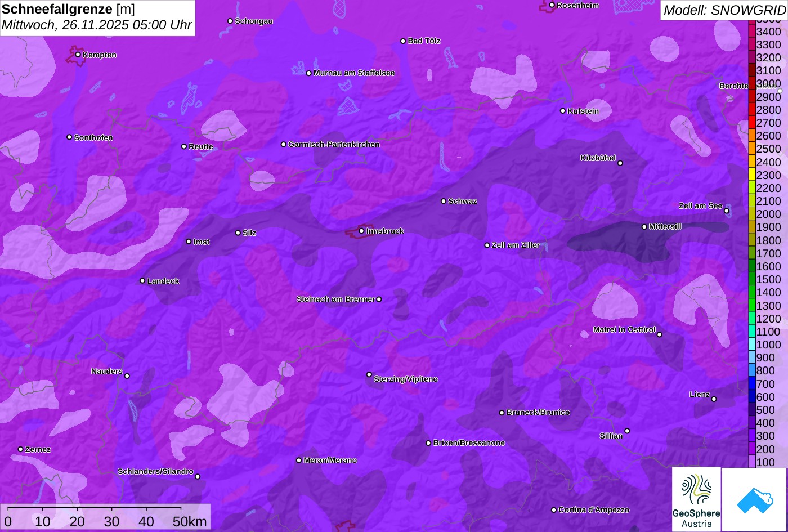Select the Kempten marker dot
Image resolution: width=788 pixels, height=532 pixels.
[78, 55]
